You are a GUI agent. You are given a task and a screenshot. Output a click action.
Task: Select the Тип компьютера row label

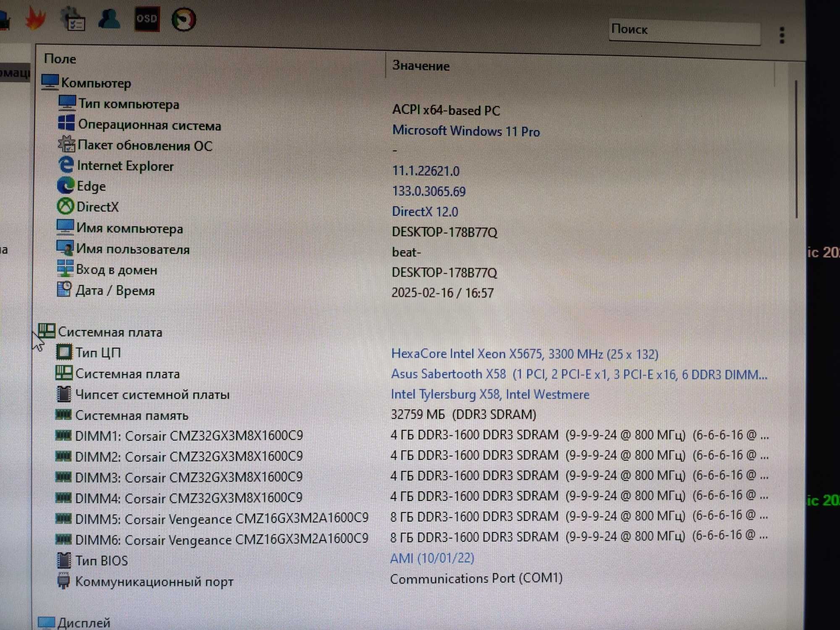(x=129, y=104)
